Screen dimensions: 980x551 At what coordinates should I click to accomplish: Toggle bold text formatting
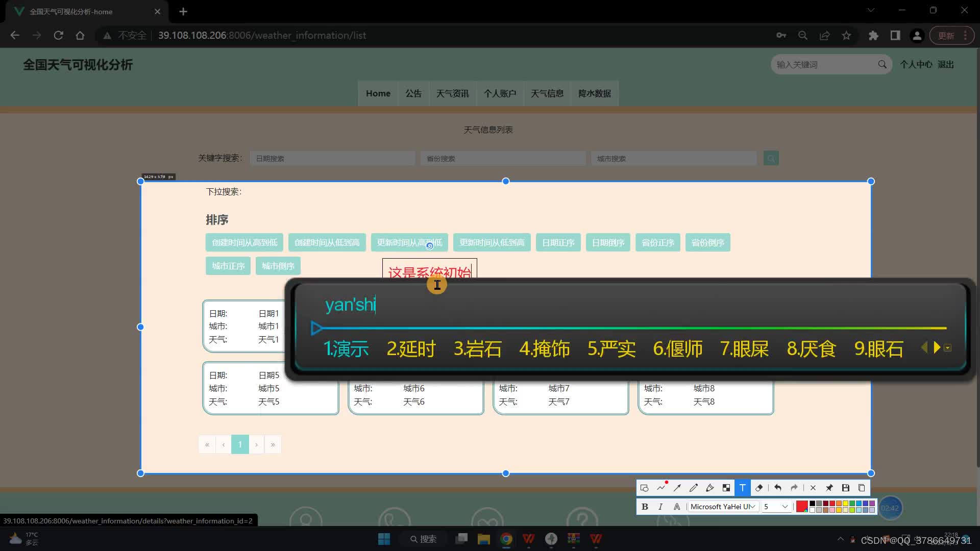click(645, 507)
